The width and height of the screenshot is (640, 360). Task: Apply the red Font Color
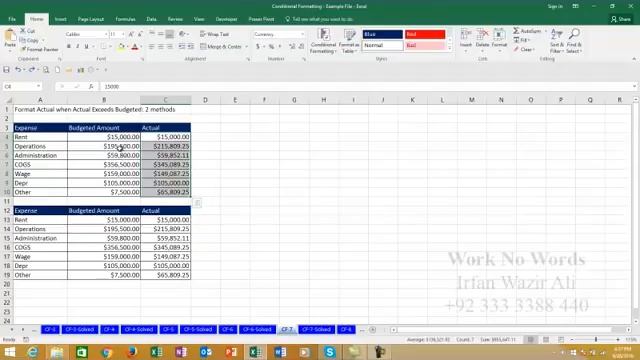[x=135, y=47]
